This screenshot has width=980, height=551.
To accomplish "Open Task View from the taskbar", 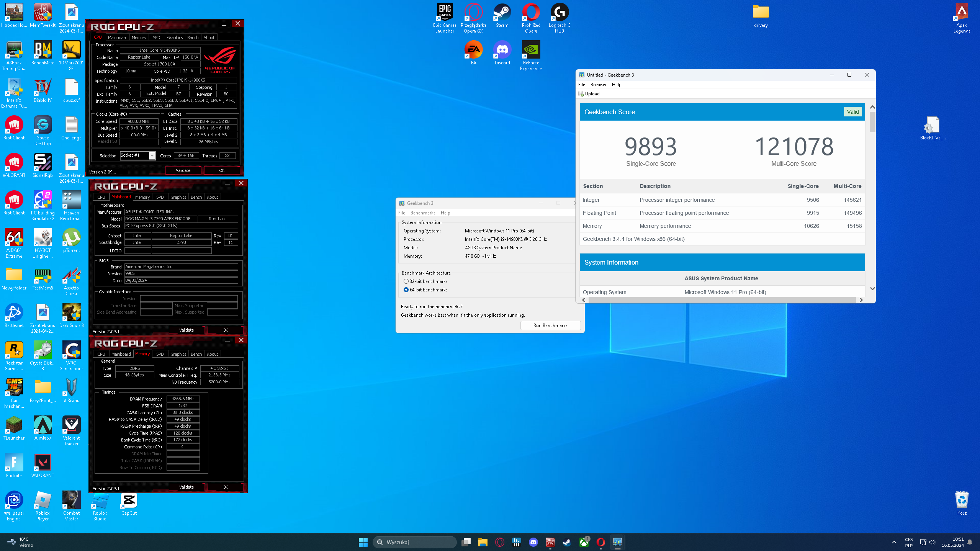I will [466, 542].
